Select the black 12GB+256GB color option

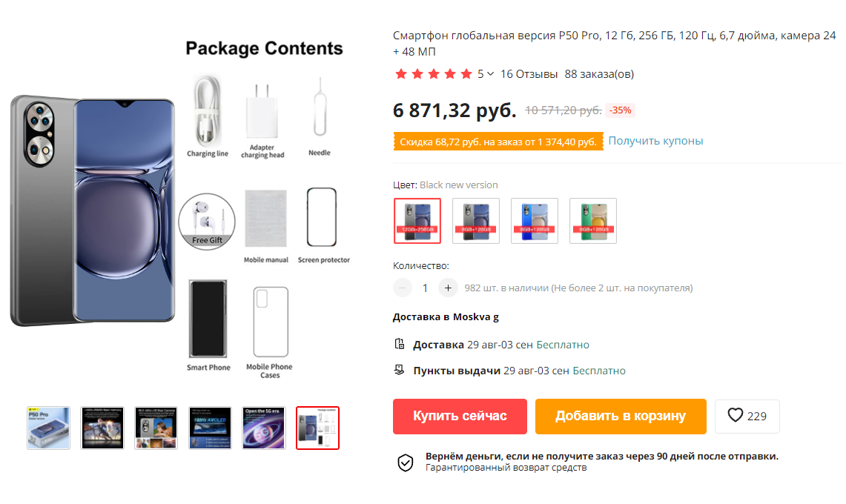(417, 220)
